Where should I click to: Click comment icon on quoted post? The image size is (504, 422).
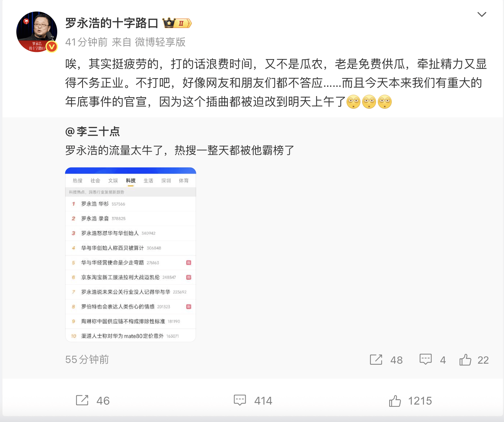[425, 360]
